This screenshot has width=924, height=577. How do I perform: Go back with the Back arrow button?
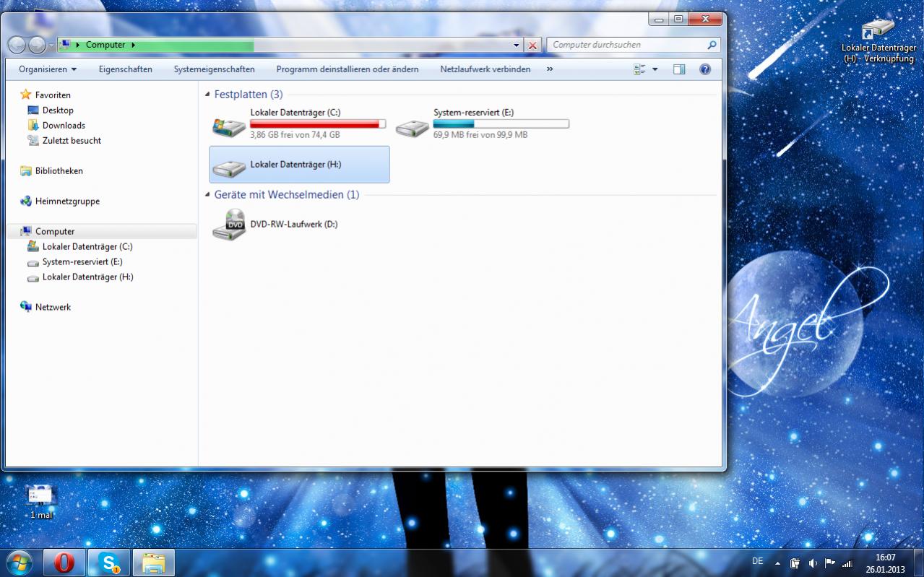pos(17,45)
